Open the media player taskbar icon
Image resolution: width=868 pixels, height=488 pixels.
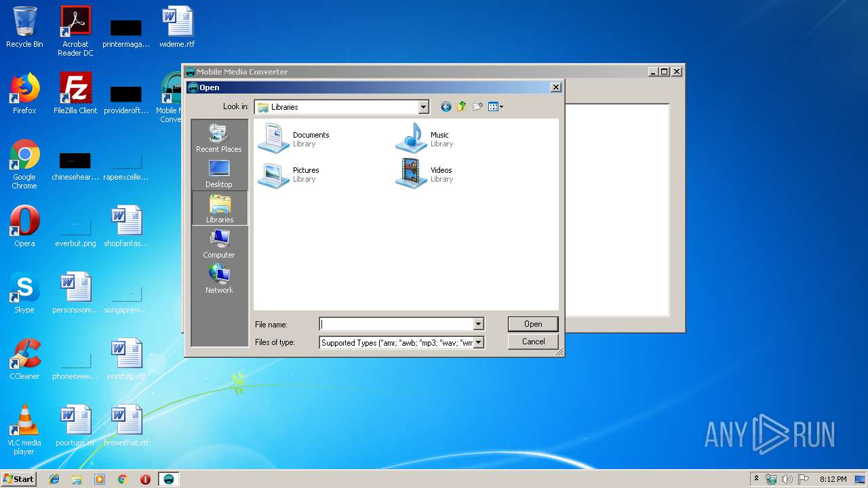coord(100,479)
